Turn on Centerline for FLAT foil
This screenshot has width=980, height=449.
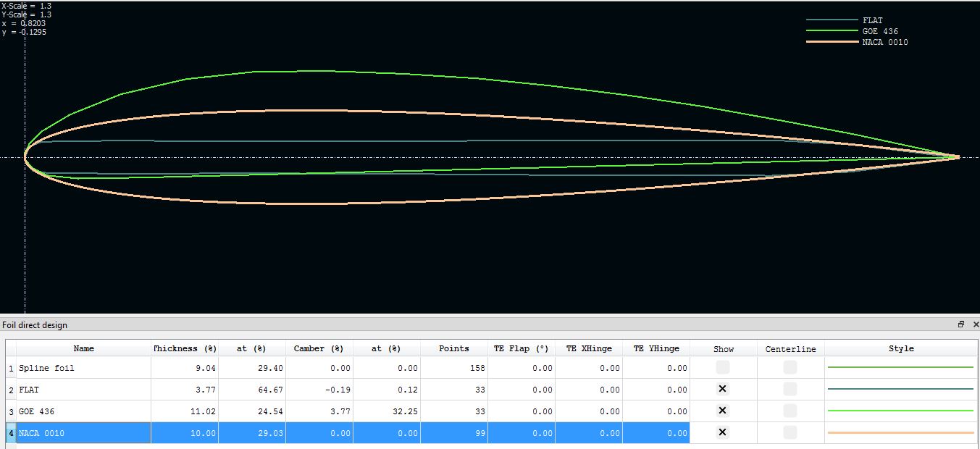pos(790,390)
